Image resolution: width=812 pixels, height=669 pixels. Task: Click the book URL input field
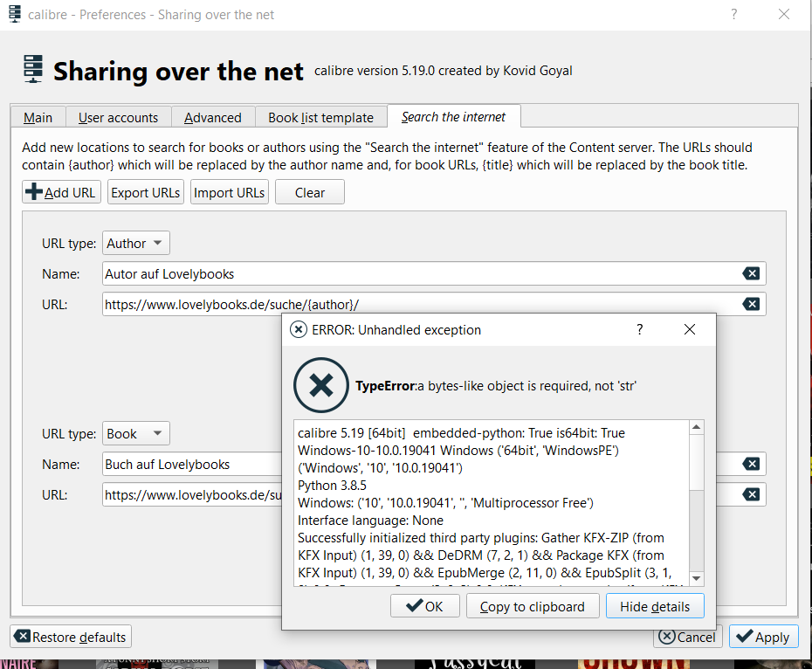click(x=193, y=494)
